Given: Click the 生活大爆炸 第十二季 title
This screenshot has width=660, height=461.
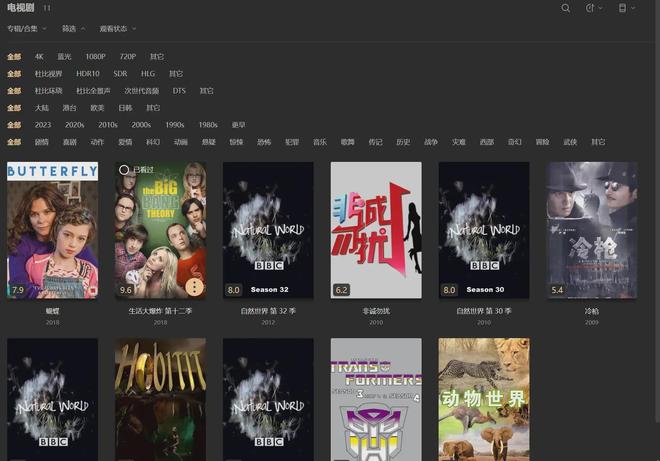Looking at the screenshot, I should (160, 311).
